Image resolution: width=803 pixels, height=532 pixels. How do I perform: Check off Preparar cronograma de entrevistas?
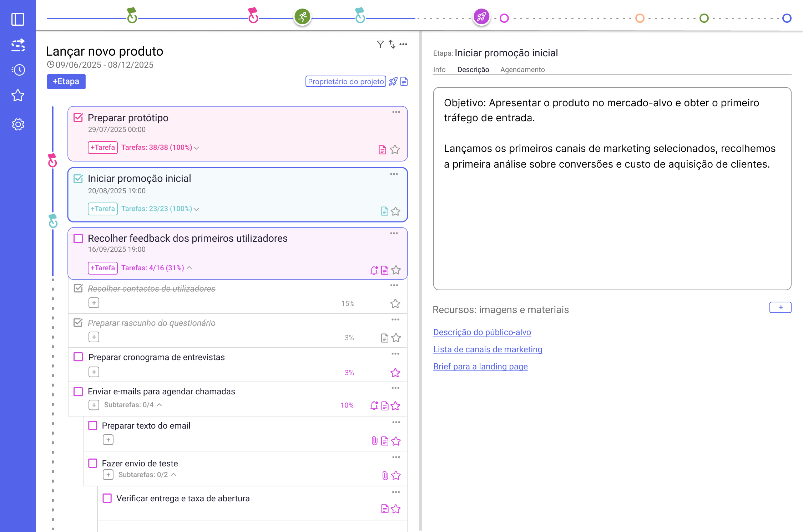coord(78,357)
